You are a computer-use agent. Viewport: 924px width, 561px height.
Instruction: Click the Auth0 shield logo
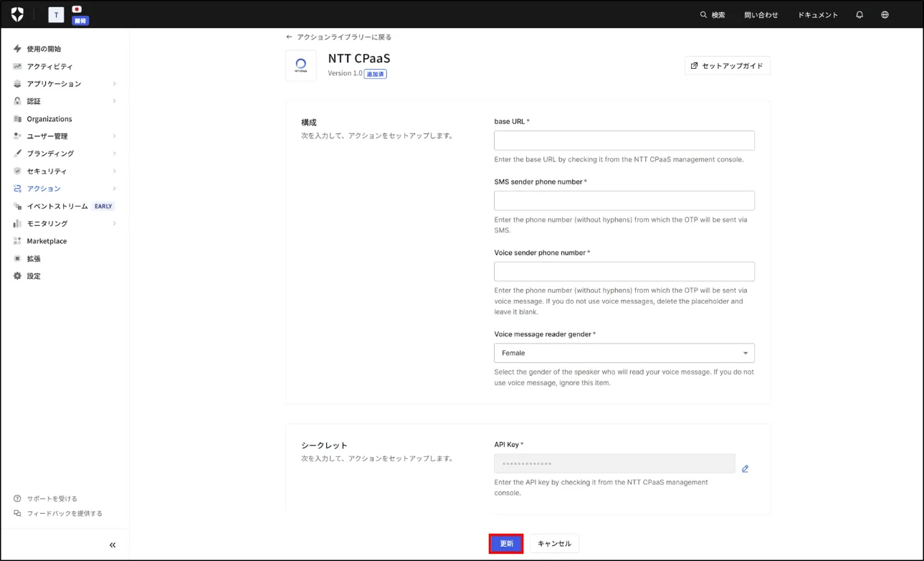click(x=17, y=14)
